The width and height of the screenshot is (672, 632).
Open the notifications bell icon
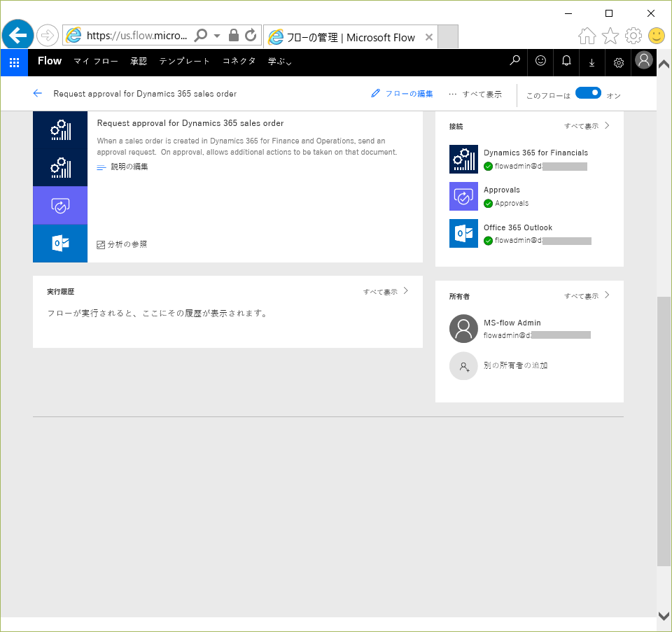(566, 61)
